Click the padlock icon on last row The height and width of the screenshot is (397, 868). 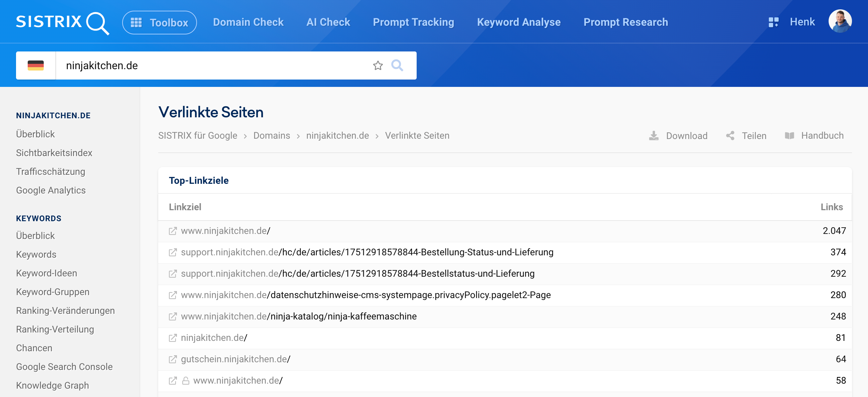click(186, 381)
